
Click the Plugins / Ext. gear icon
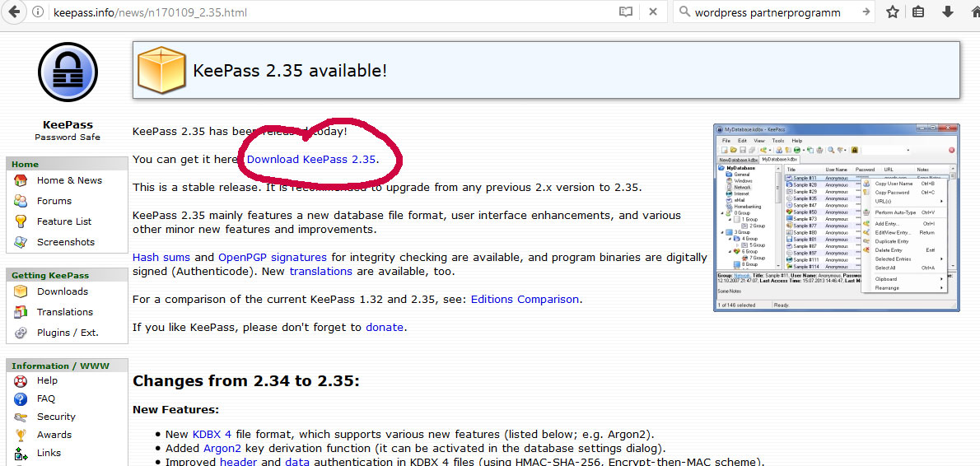pos(21,333)
